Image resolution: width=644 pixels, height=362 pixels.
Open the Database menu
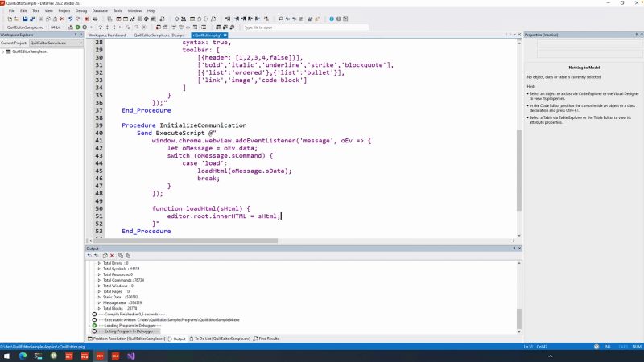coord(100,10)
